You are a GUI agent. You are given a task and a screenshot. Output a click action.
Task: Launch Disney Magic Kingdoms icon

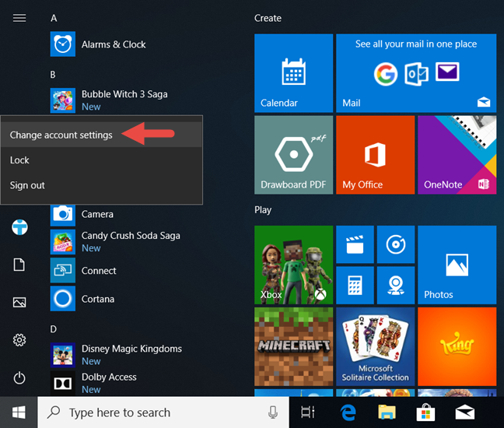[63, 355]
